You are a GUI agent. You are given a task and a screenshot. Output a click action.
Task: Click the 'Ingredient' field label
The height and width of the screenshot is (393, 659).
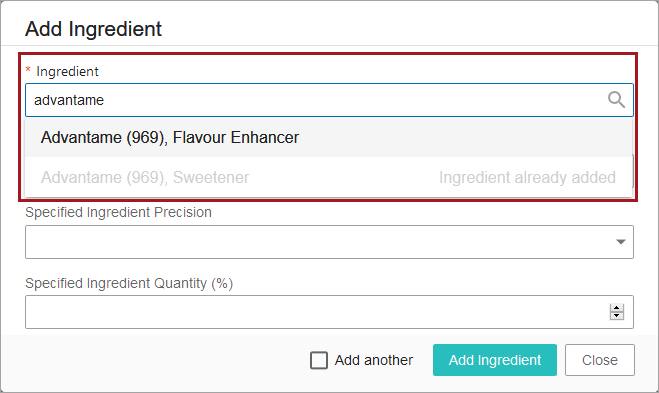(67, 71)
